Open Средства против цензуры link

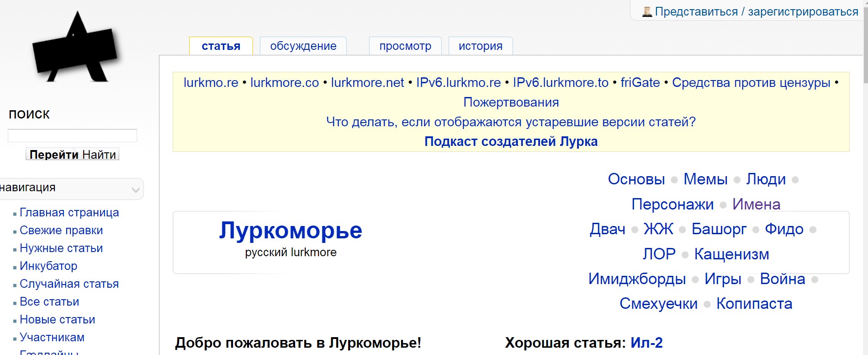click(x=751, y=83)
